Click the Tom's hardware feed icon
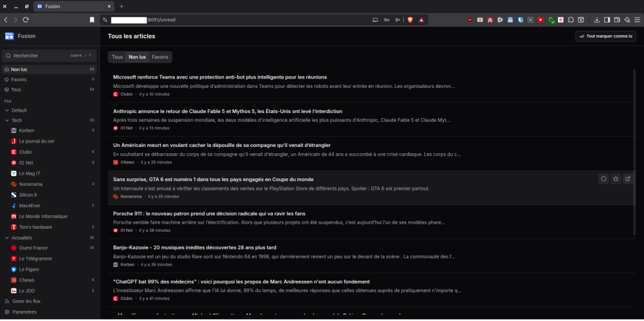644x321 pixels. (14, 227)
